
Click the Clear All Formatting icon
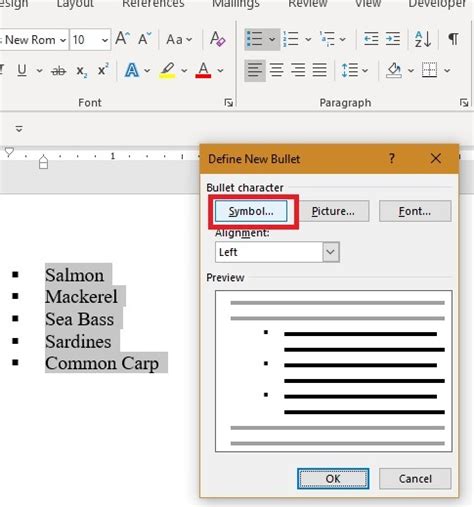[218, 39]
